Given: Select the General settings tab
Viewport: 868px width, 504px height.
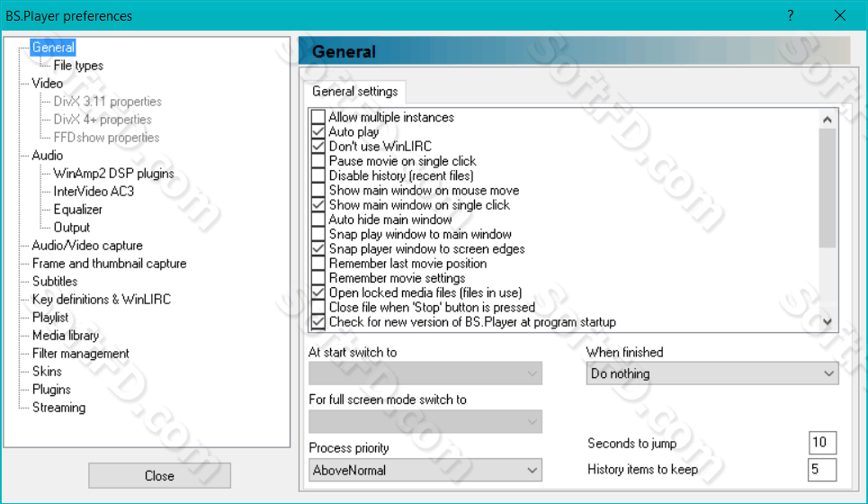Looking at the screenshot, I should click(x=354, y=92).
